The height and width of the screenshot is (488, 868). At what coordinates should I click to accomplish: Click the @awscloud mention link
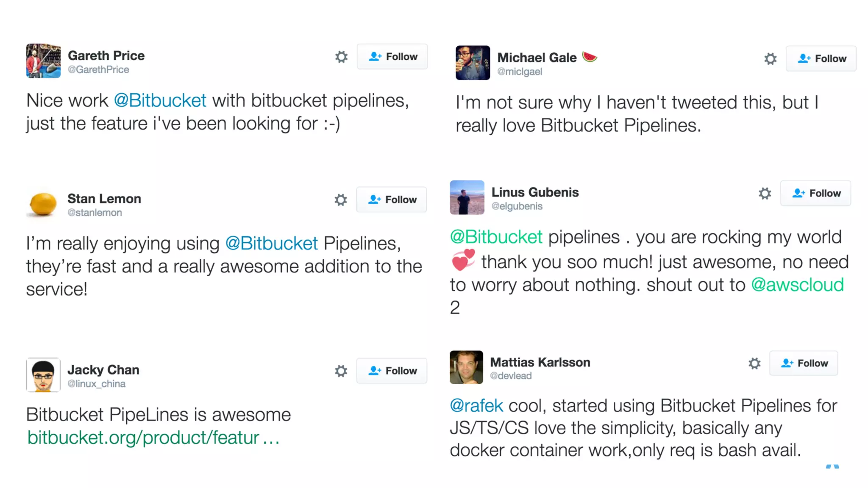[x=797, y=285]
